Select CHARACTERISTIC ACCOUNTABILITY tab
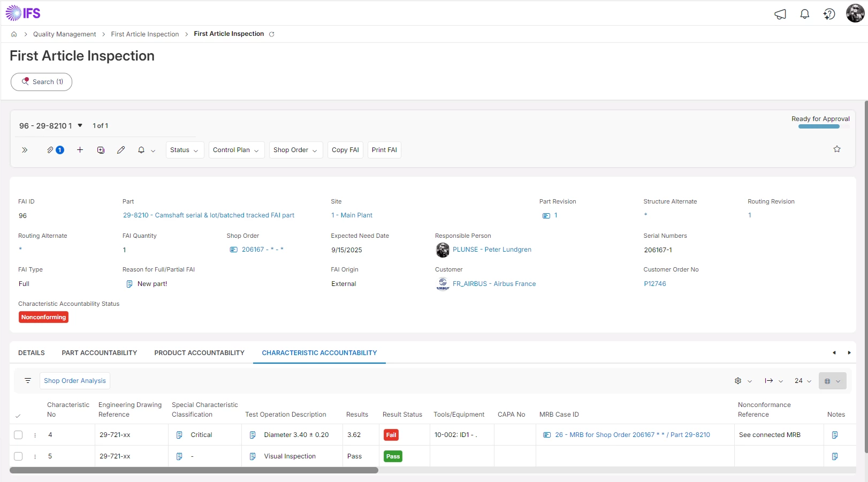868x482 pixels. [319, 353]
